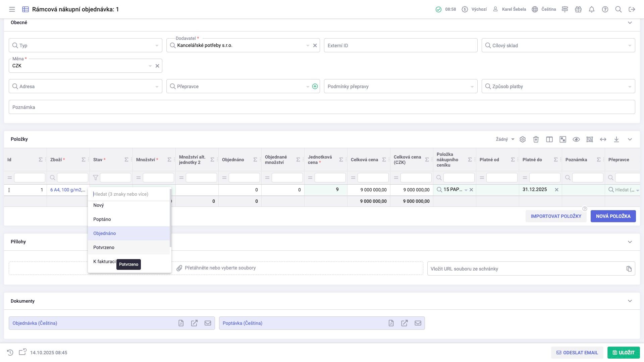Toggle column layout icon in Položky toolbar

[549, 139]
